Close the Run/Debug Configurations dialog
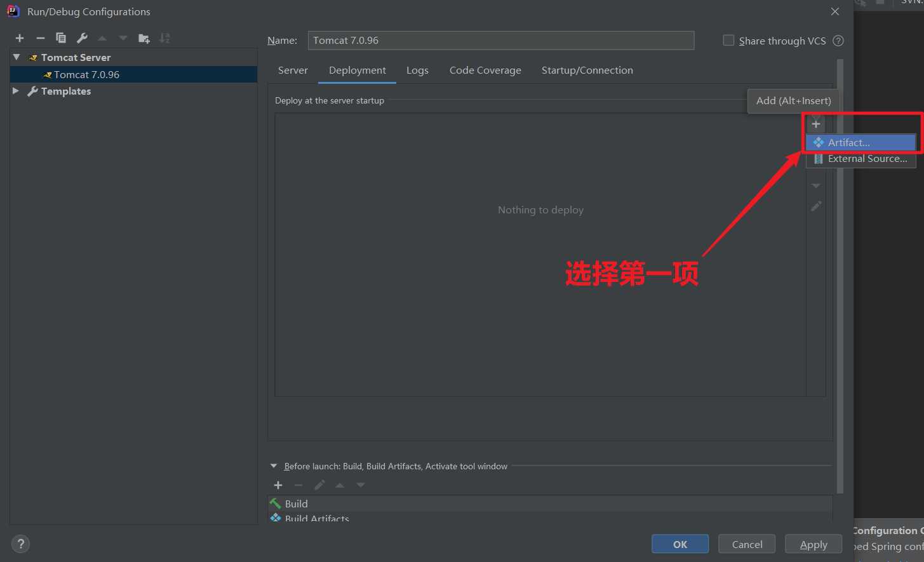924x562 pixels. (835, 11)
